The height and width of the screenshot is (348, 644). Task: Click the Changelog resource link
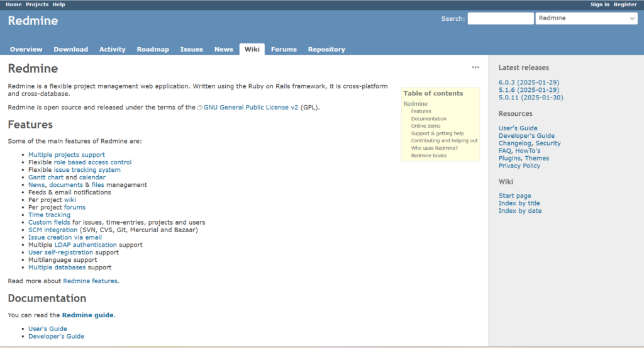(515, 143)
